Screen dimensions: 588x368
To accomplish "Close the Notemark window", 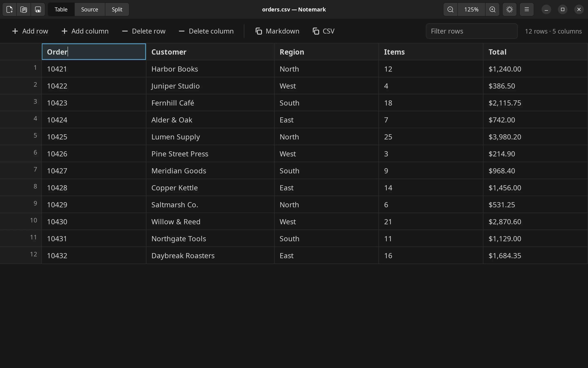I will [579, 9].
